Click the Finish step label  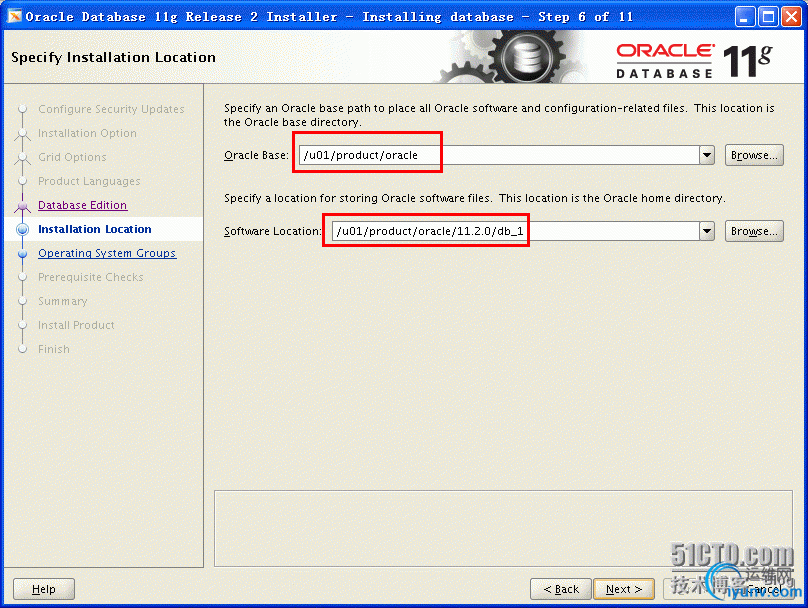coord(54,349)
